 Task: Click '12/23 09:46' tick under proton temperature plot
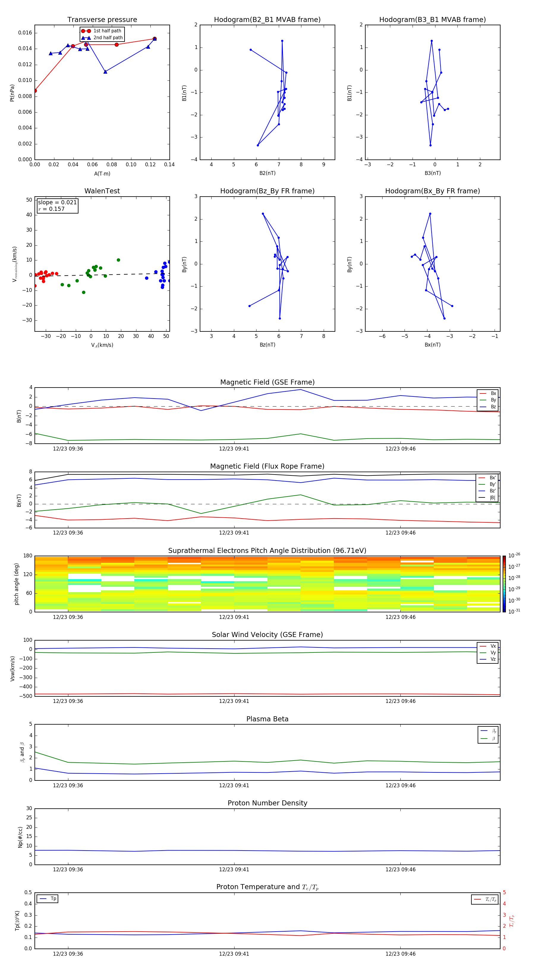[400, 954]
